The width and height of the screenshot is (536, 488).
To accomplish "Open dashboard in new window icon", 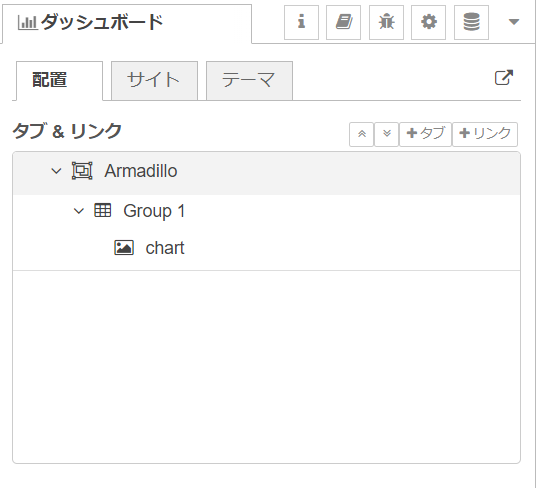I will (x=504, y=78).
